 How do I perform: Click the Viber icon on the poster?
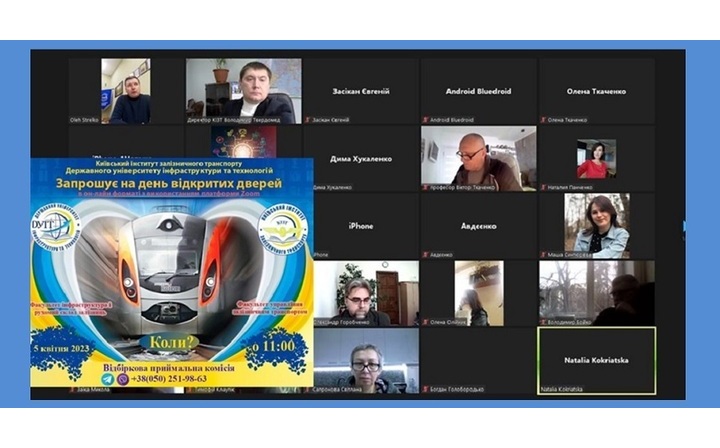(x=123, y=379)
